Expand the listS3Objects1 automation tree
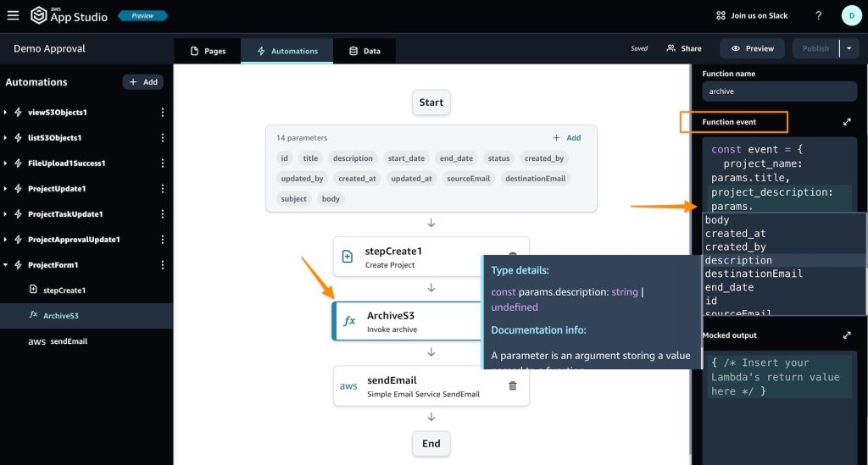The height and width of the screenshot is (465, 868). tap(6, 137)
